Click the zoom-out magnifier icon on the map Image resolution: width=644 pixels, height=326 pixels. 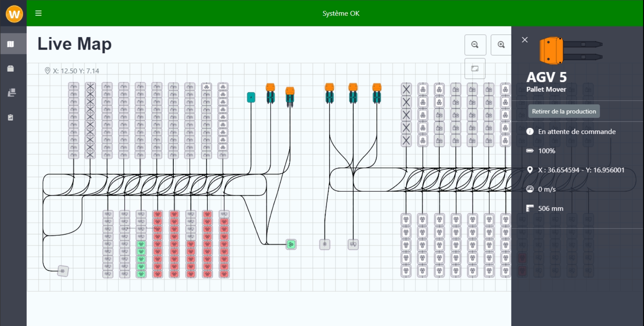tap(475, 44)
